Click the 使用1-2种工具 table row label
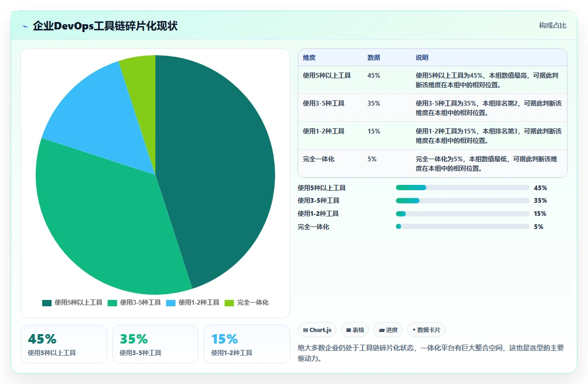 click(323, 131)
